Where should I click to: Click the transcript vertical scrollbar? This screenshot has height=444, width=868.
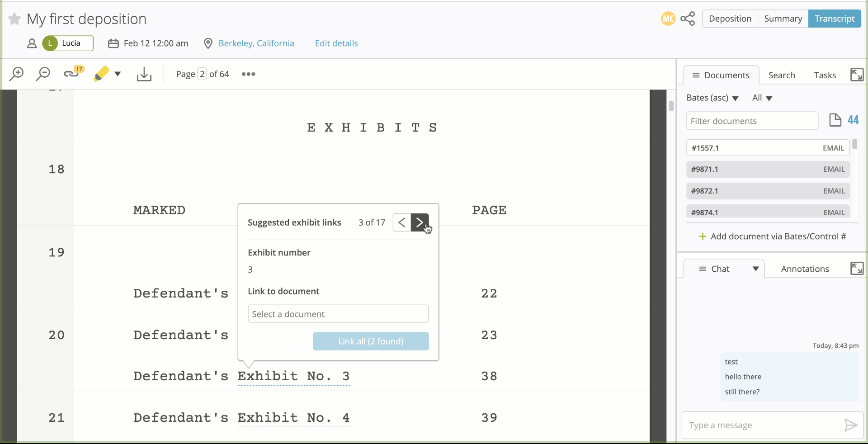pos(671,106)
